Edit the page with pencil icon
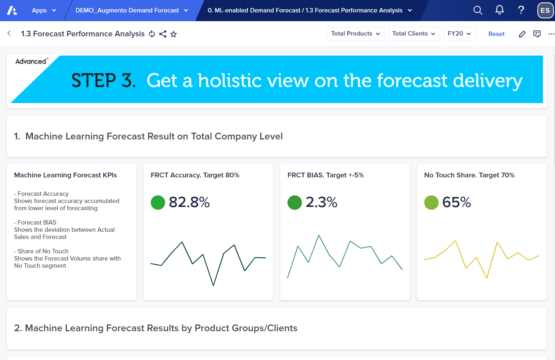Image resolution: width=555 pixels, height=360 pixels. point(522,34)
